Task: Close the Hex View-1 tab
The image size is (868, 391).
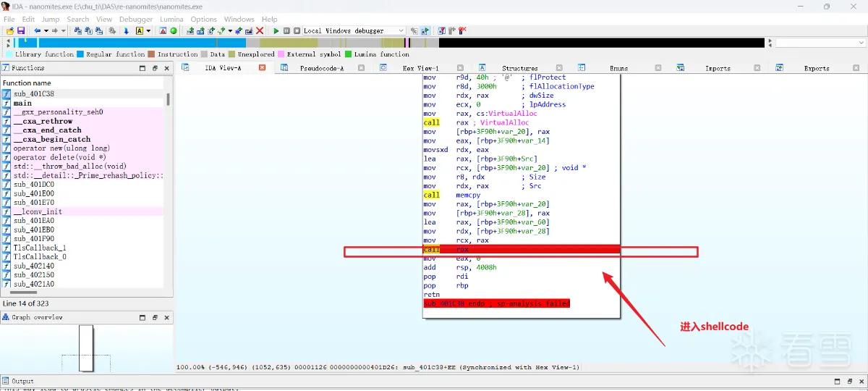Action: (x=460, y=68)
